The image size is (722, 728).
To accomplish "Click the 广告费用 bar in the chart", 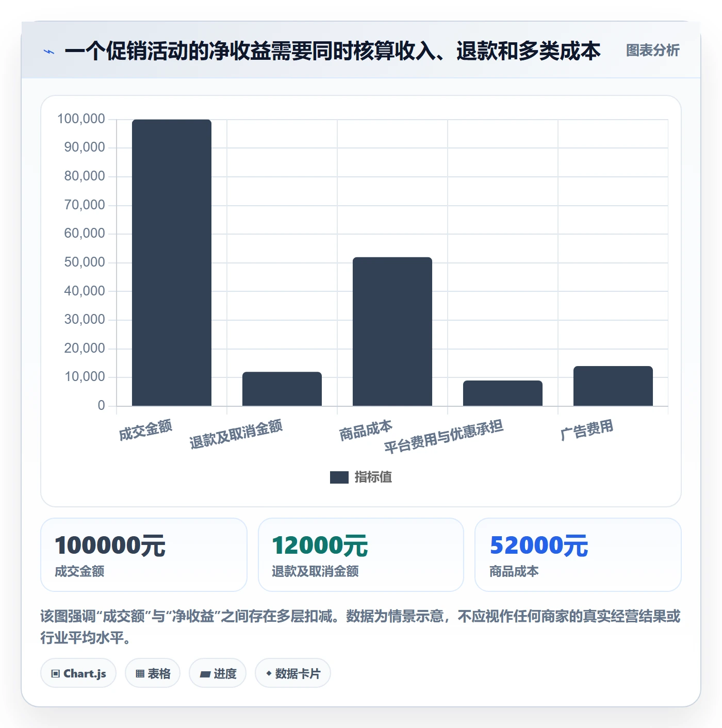I will tap(613, 386).
